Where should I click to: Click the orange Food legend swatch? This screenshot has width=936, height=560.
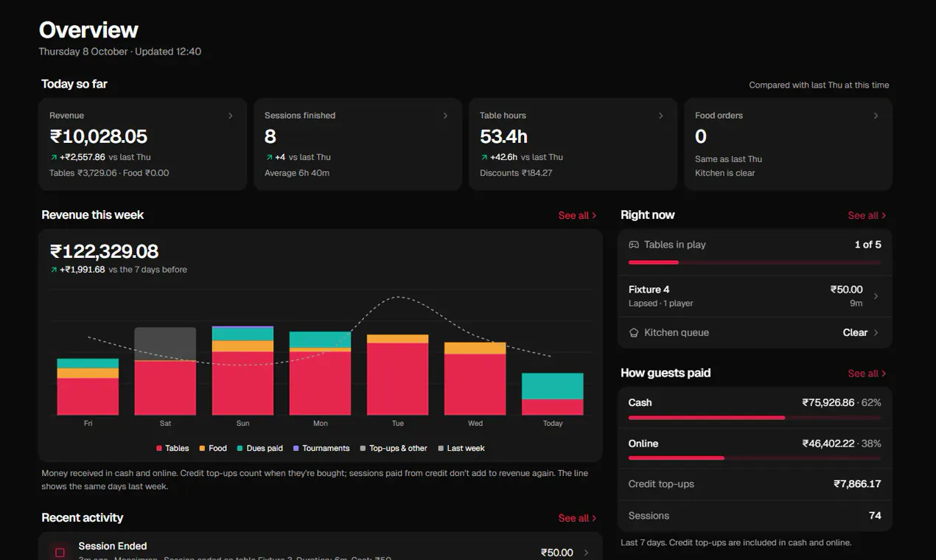(x=203, y=448)
